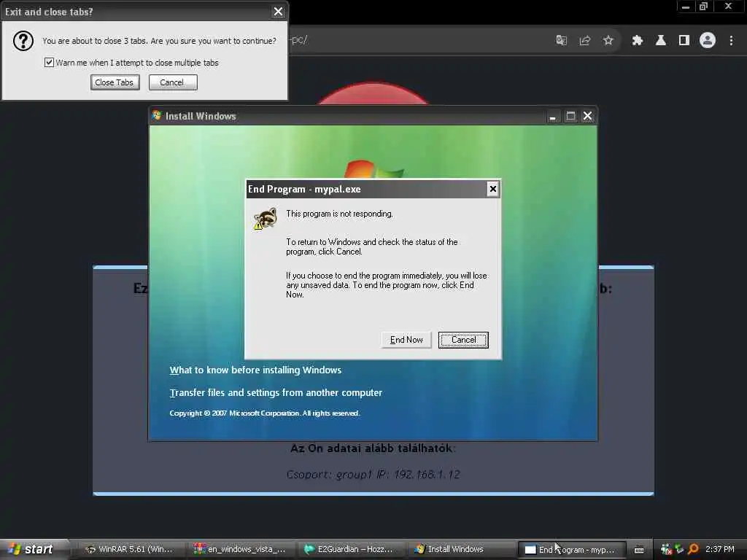Minimize the Install Windows window

coord(552,116)
